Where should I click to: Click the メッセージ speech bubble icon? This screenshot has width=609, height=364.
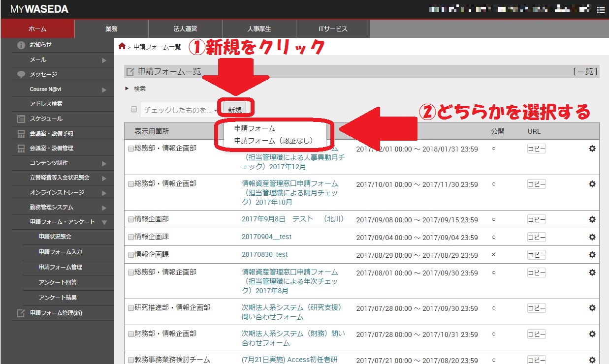pyautogui.click(x=21, y=75)
